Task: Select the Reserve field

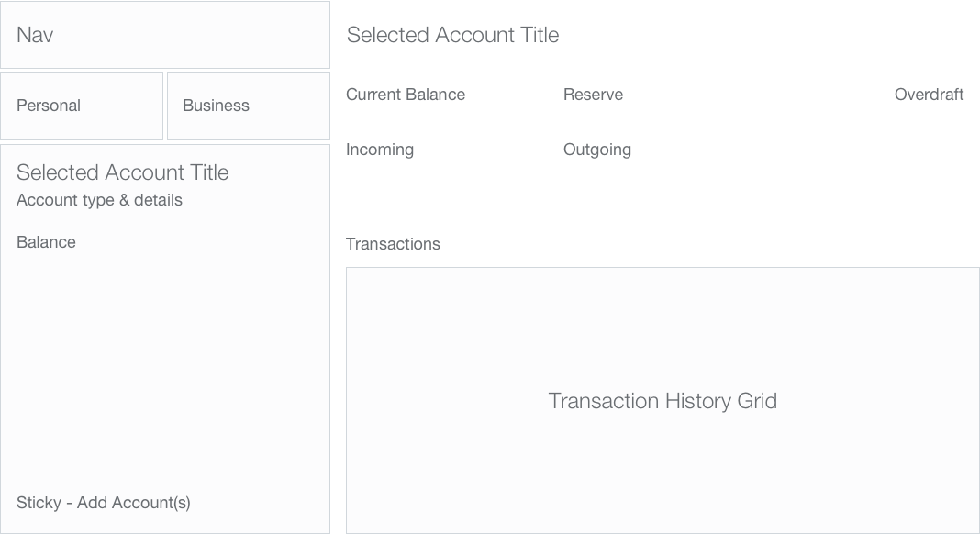Action: (x=593, y=95)
